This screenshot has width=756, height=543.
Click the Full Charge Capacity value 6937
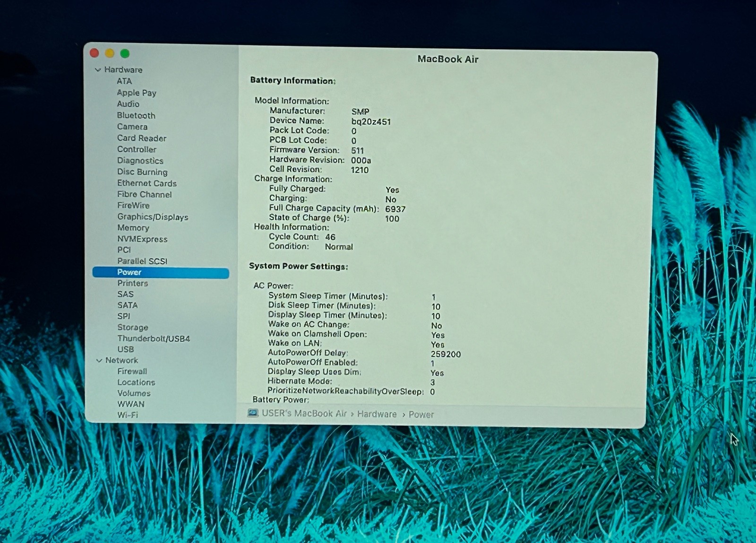pos(395,209)
